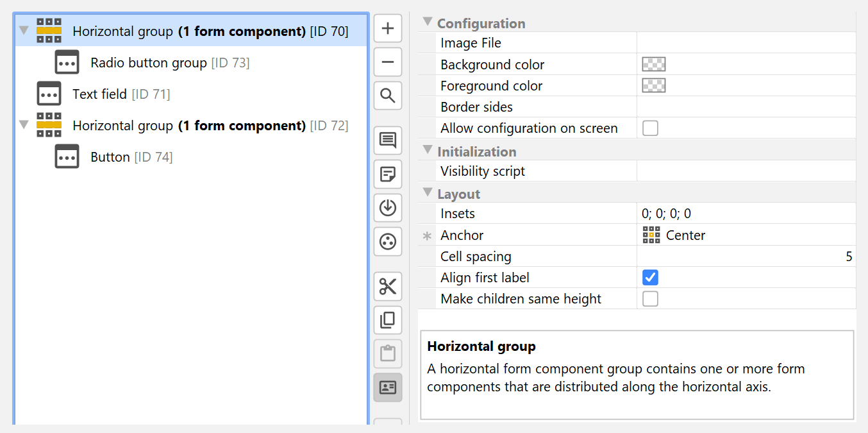Collapse Horizontal group ID 72 tree node
The width and height of the screenshot is (868, 433).
[x=24, y=125]
